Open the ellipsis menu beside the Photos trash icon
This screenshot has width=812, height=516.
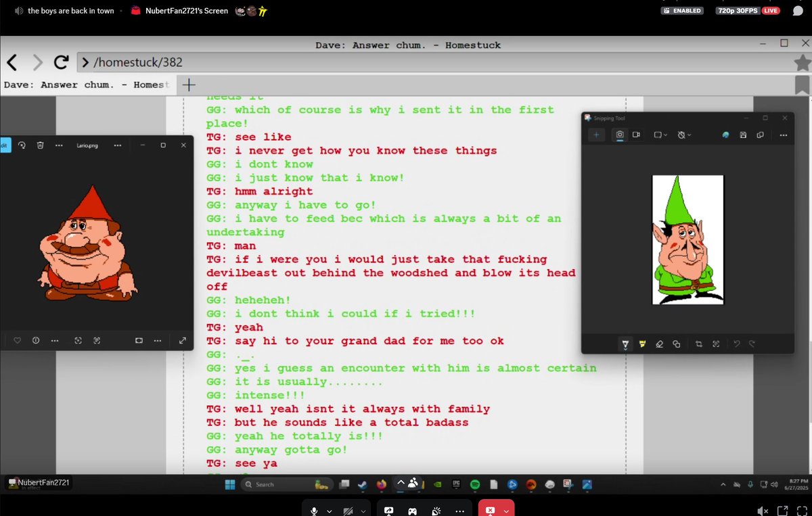(59, 145)
